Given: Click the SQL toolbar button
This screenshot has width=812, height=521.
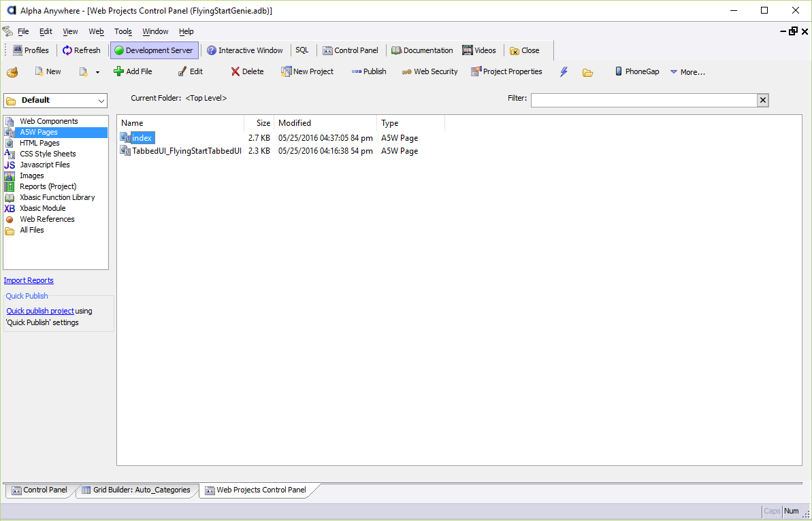Looking at the screenshot, I should click(x=302, y=50).
